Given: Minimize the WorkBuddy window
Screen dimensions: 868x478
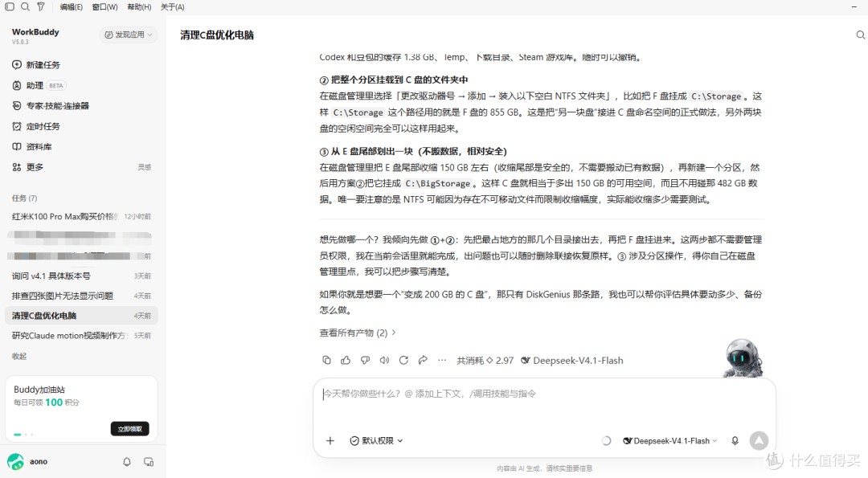Looking at the screenshot, I should (854, 6).
